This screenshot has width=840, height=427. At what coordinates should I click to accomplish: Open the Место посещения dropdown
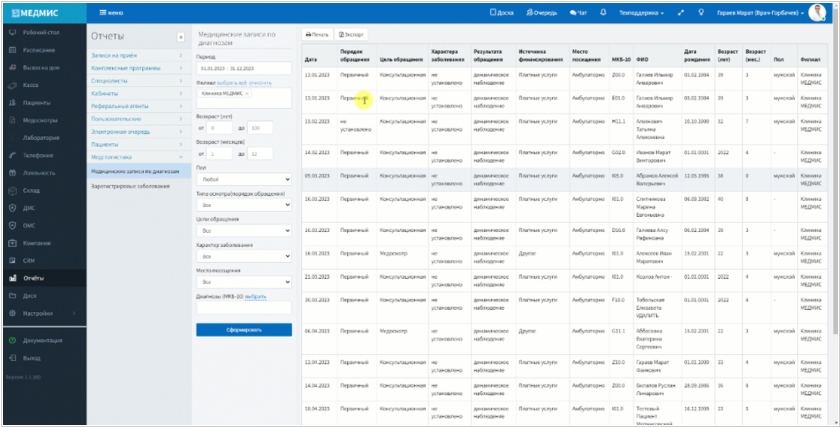pyautogui.click(x=244, y=282)
